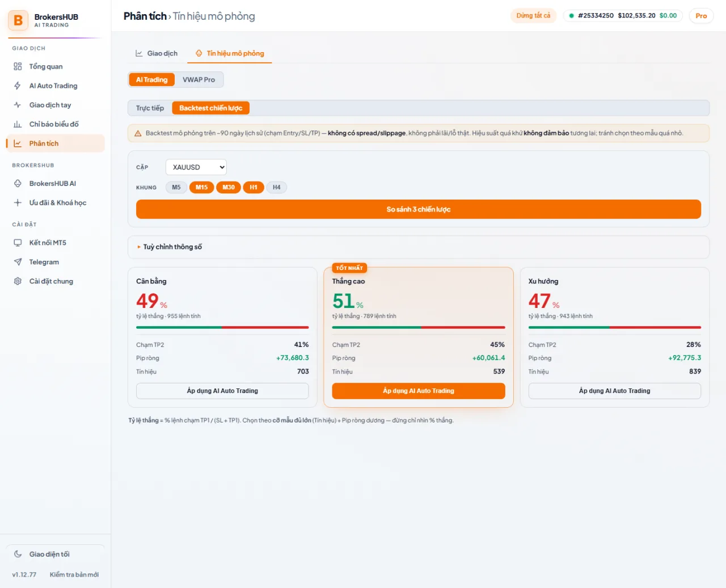The image size is (726, 588).
Task: Click the Cân bằng win-rate progress bar
Action: click(222, 327)
